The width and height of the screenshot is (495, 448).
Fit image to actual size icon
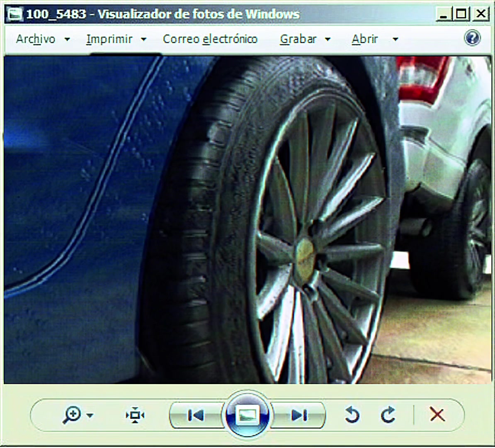tap(135, 415)
